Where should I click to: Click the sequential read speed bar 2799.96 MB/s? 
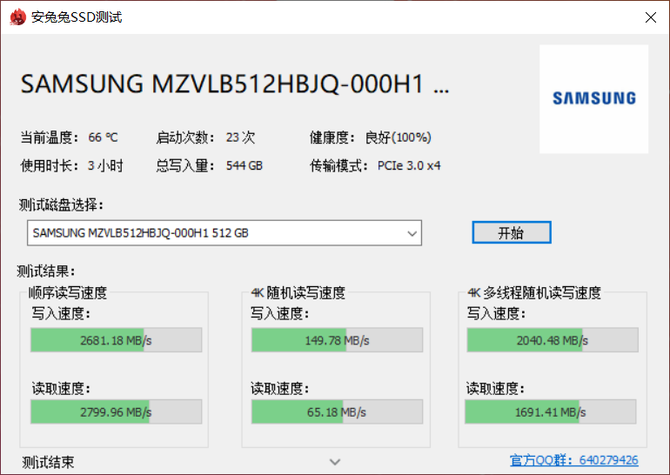[116, 410]
